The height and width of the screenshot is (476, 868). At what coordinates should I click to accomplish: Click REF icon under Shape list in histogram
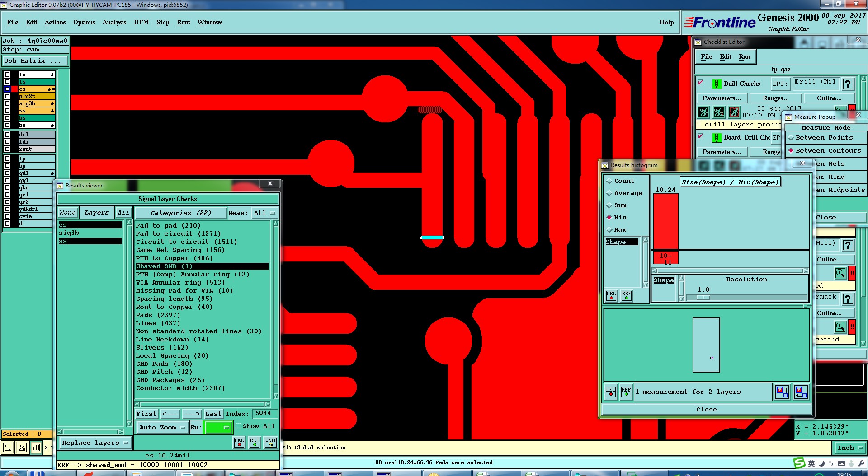[627, 296]
